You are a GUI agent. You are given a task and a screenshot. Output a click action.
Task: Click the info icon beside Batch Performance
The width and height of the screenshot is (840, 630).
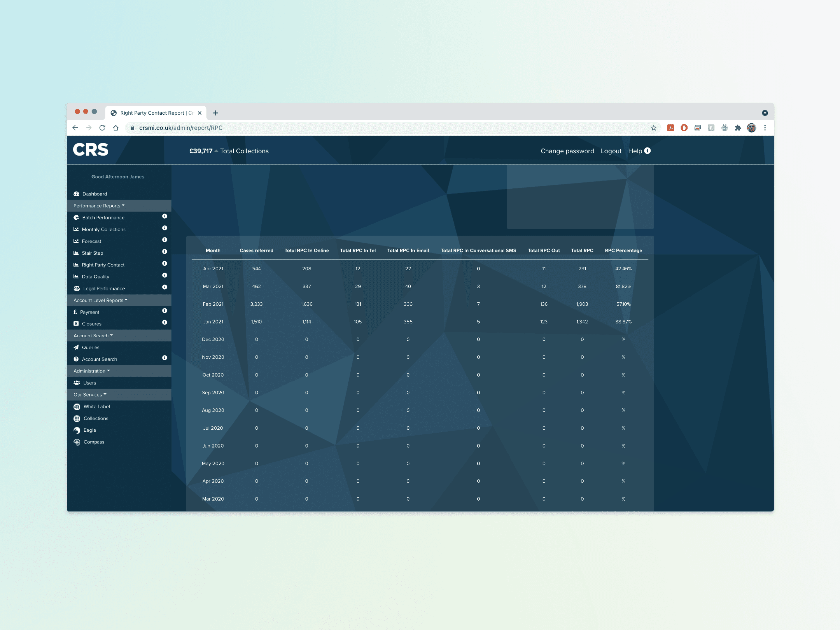[164, 216]
